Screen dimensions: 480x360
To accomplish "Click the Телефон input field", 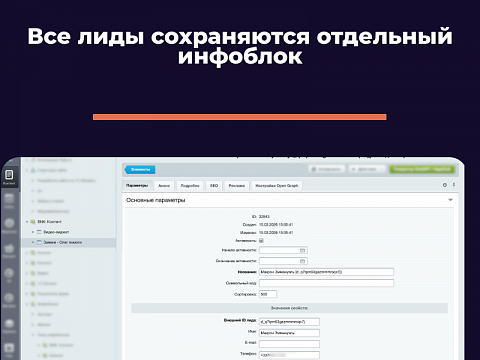I will tap(289, 355).
